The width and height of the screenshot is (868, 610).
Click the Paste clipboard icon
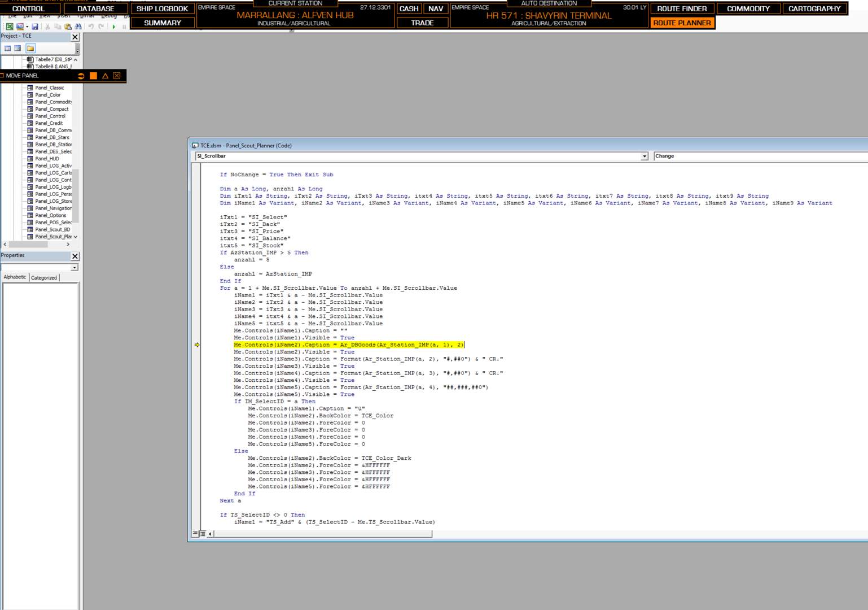click(x=68, y=27)
